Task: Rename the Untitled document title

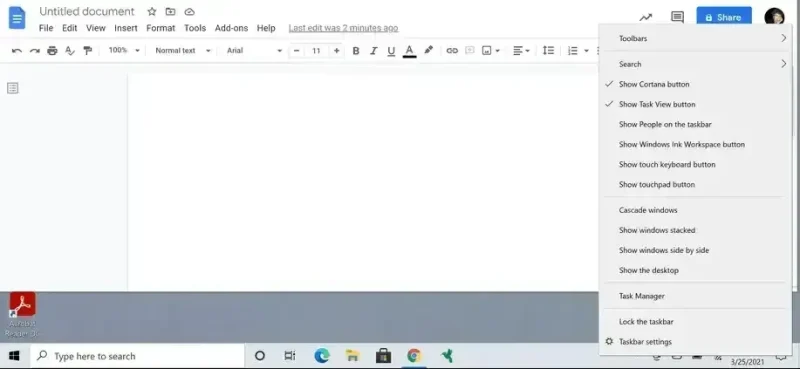Action: point(87,12)
